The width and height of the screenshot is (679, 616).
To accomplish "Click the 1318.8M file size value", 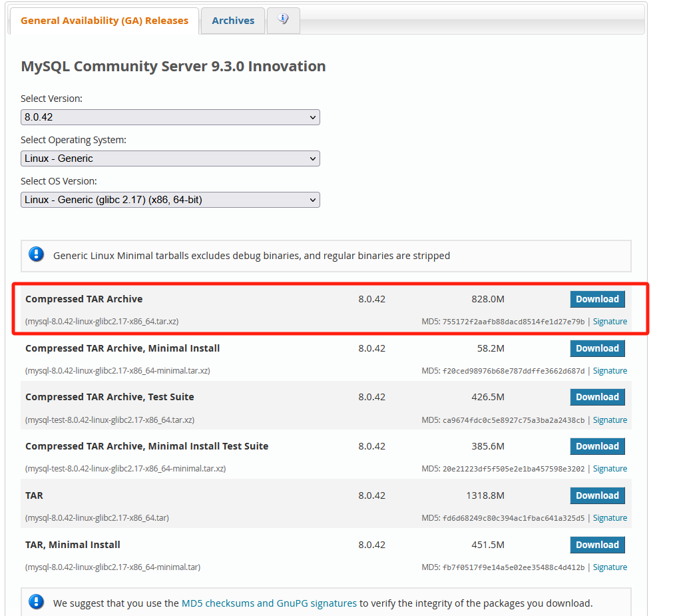I will 485,495.
